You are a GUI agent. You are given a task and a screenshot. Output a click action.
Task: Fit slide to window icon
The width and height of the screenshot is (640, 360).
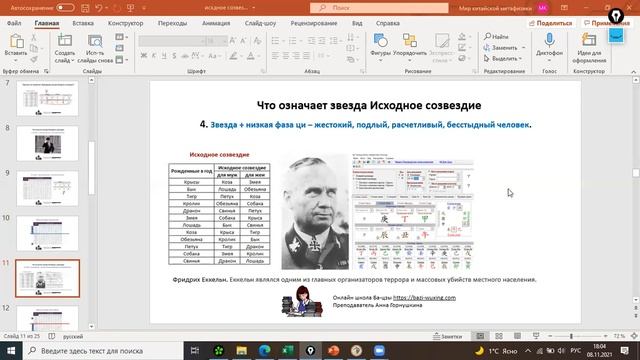pyautogui.click(x=634, y=336)
